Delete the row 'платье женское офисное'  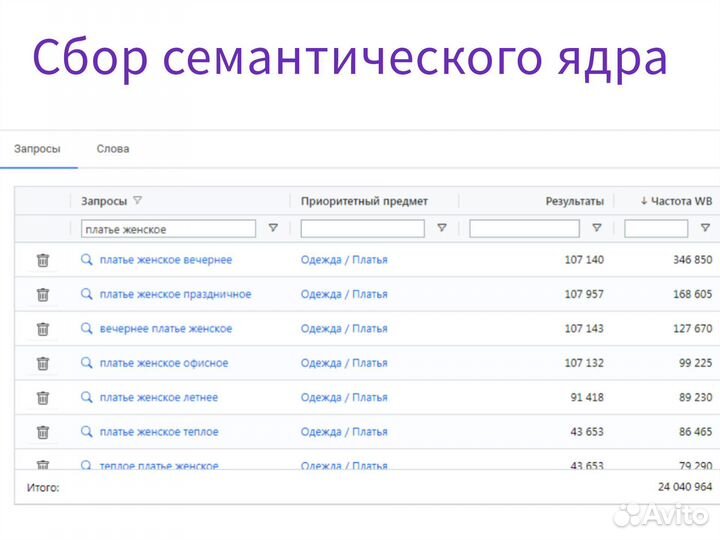click(43, 363)
